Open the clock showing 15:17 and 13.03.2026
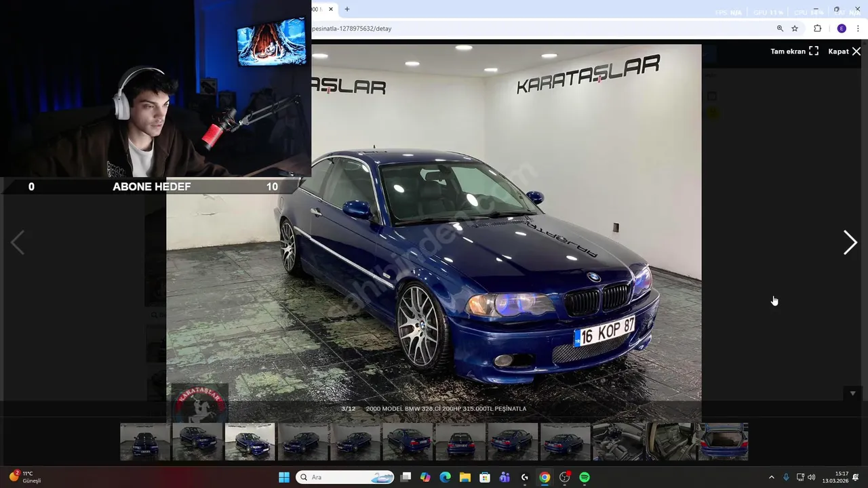Screen dimensions: 868x488 [x=835, y=477]
